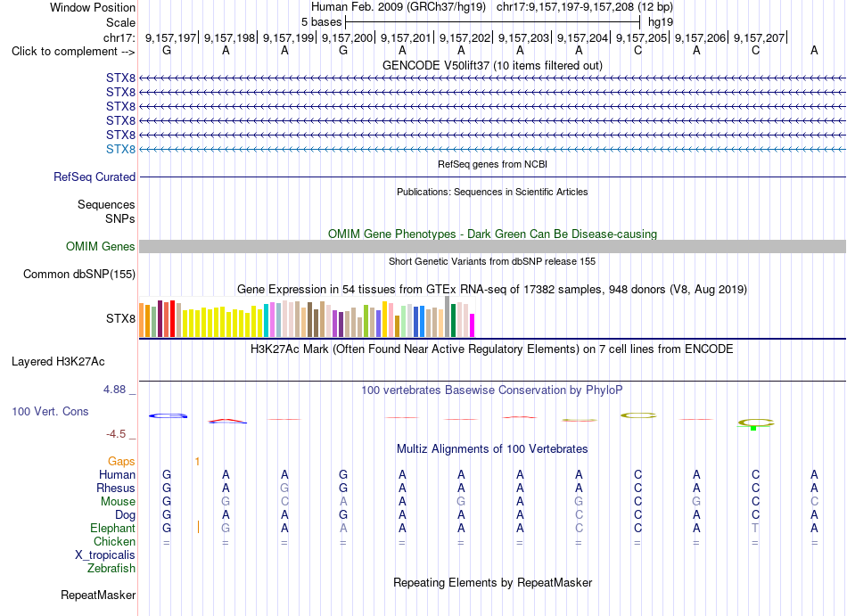The image size is (847, 616).
Task: Click the 'OMIM Genes' track label
Action: coord(101,247)
